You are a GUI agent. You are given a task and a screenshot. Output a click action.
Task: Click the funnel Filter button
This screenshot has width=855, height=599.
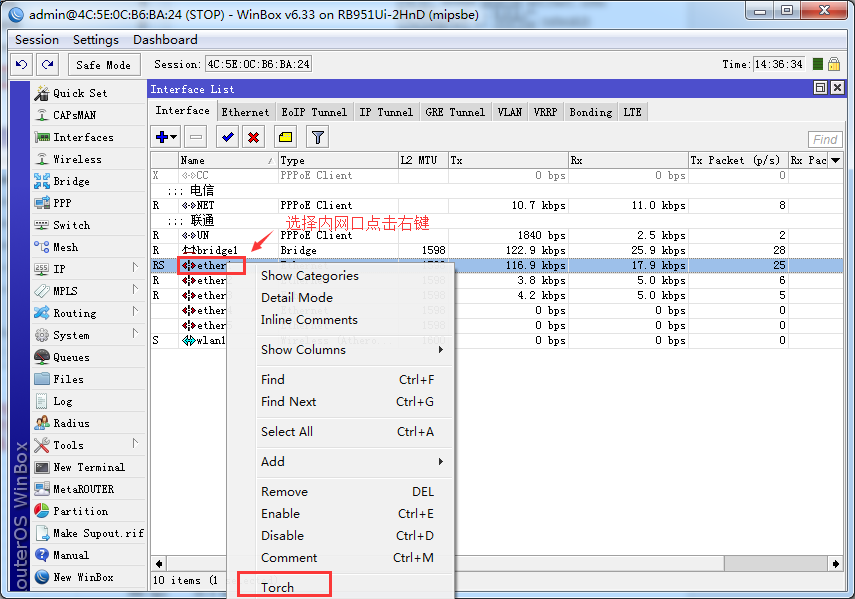click(x=318, y=137)
